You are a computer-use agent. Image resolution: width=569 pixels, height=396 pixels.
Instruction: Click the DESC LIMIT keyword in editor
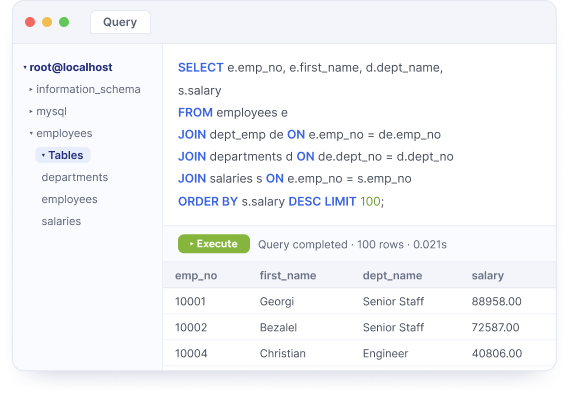[x=322, y=201]
